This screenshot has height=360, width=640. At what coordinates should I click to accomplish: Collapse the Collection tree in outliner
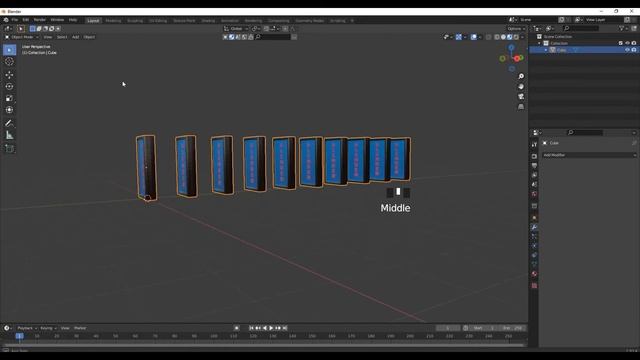point(539,43)
